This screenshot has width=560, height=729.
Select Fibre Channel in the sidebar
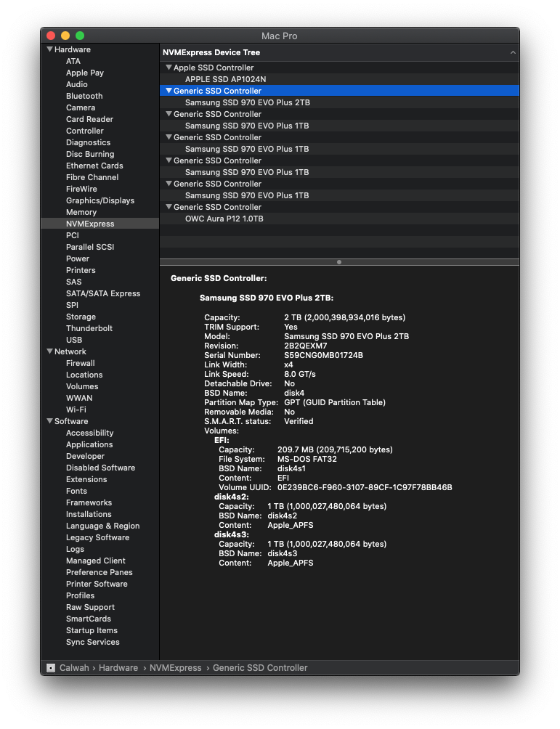point(92,177)
